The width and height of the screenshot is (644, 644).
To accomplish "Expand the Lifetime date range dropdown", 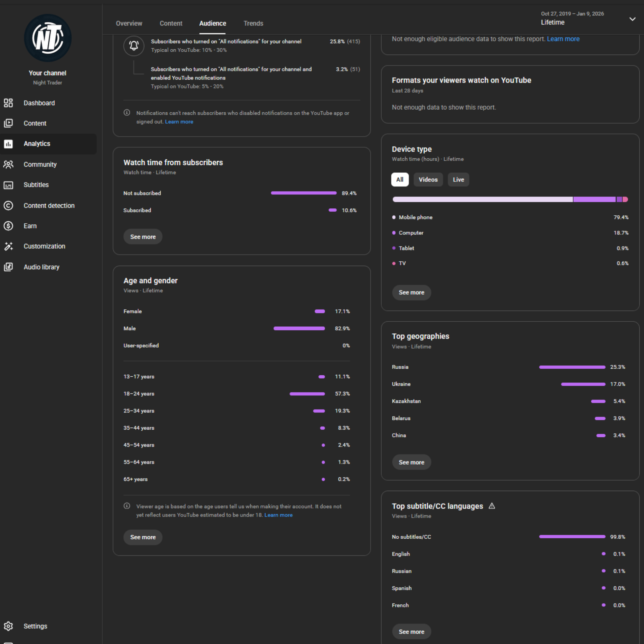I will (x=632, y=19).
